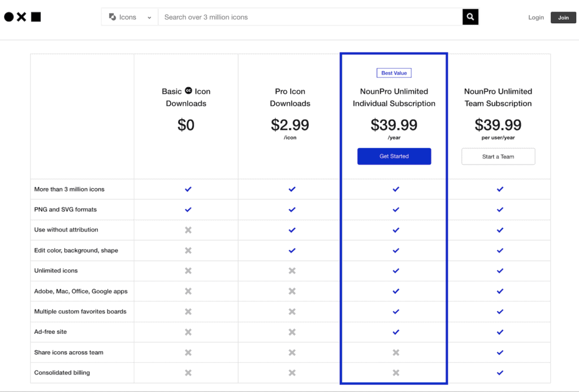The height and width of the screenshot is (392, 579).
Task: Click the Best Value badge
Action: pos(394,73)
